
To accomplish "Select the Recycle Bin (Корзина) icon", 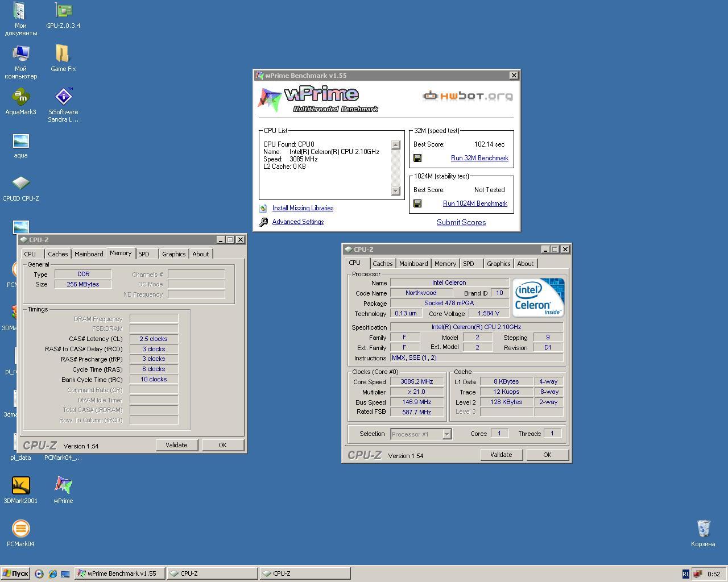I will pyautogui.click(x=703, y=534).
